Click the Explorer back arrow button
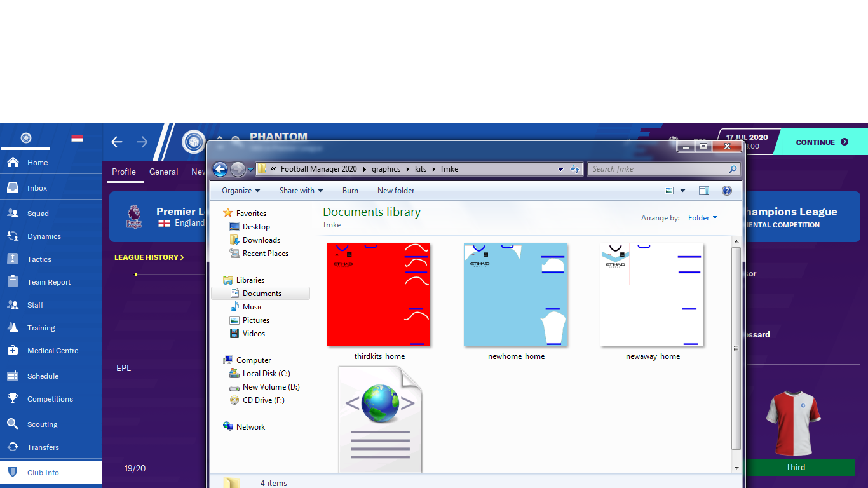Screen dimensions: 868x488 point(220,169)
